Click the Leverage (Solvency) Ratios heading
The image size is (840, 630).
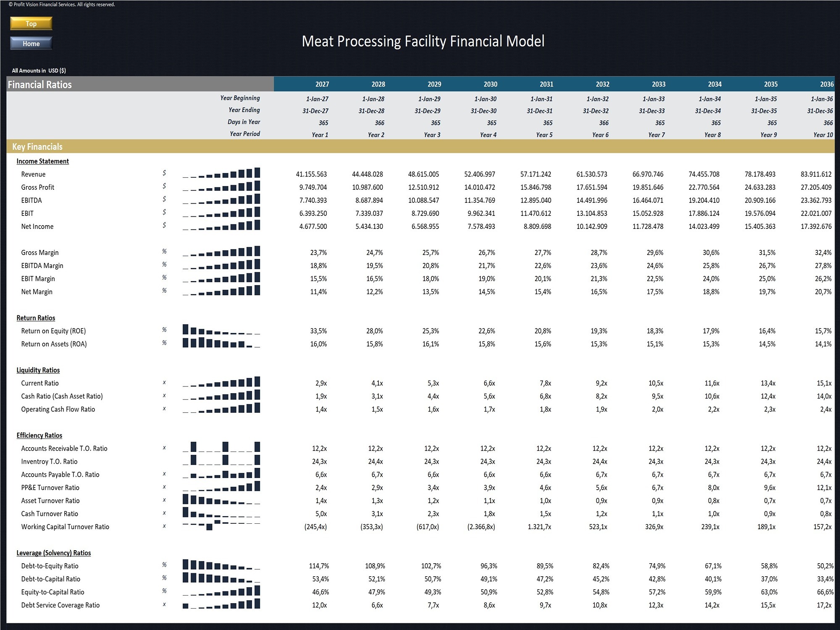53,553
